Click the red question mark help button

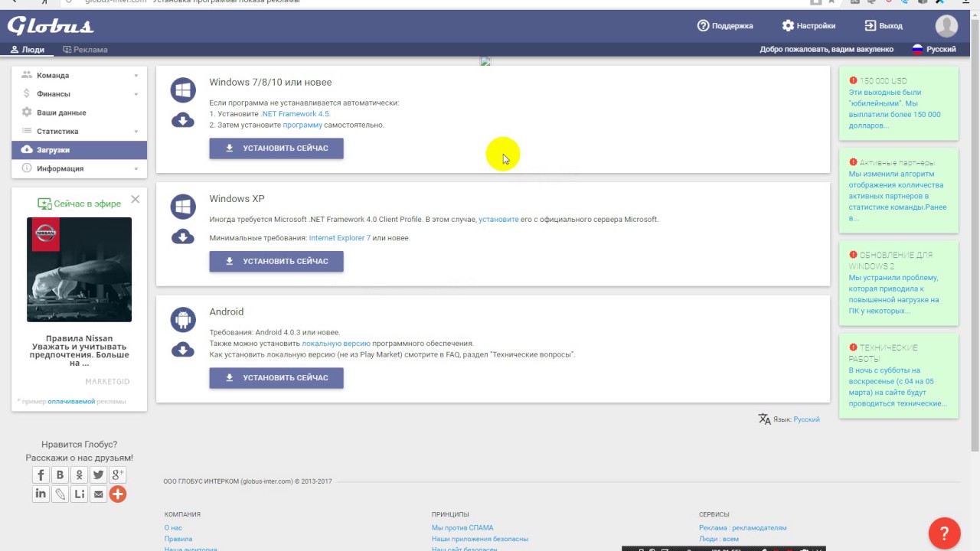(944, 533)
